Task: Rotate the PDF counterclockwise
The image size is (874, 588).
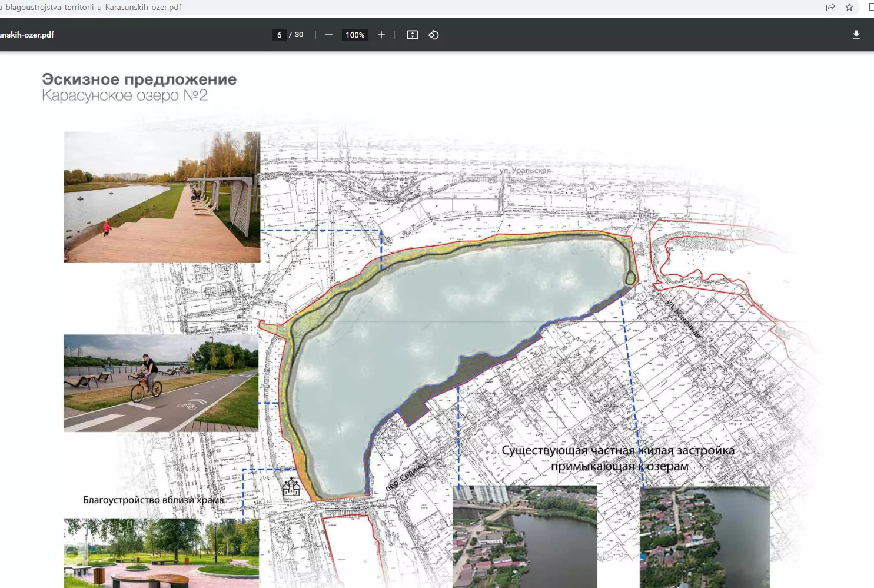Action: [434, 35]
